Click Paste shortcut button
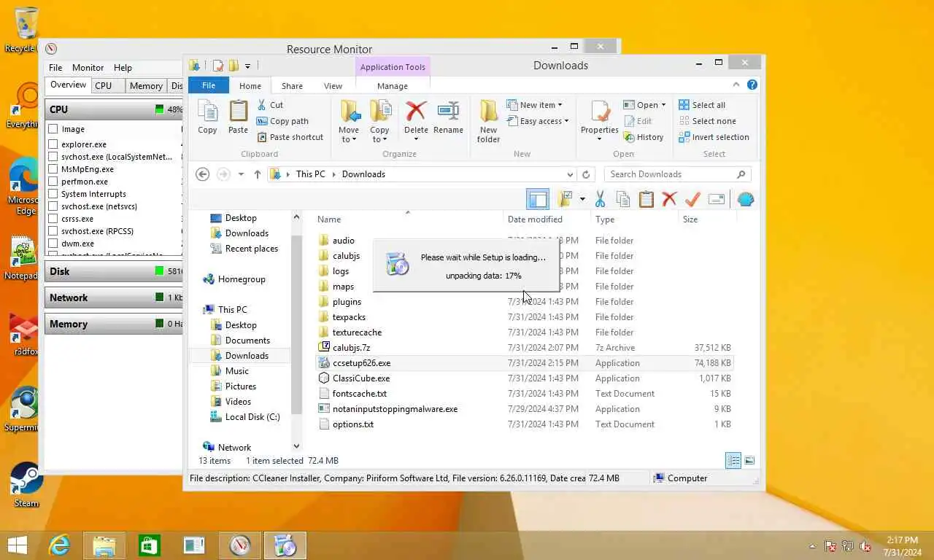Image resolution: width=934 pixels, height=560 pixels. pyautogui.click(x=290, y=137)
